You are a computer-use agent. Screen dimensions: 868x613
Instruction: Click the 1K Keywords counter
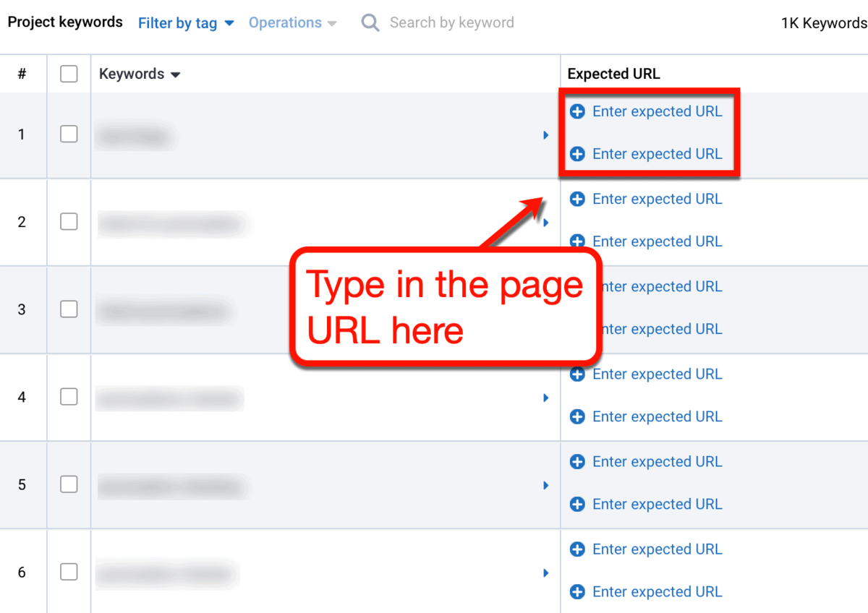tap(823, 22)
